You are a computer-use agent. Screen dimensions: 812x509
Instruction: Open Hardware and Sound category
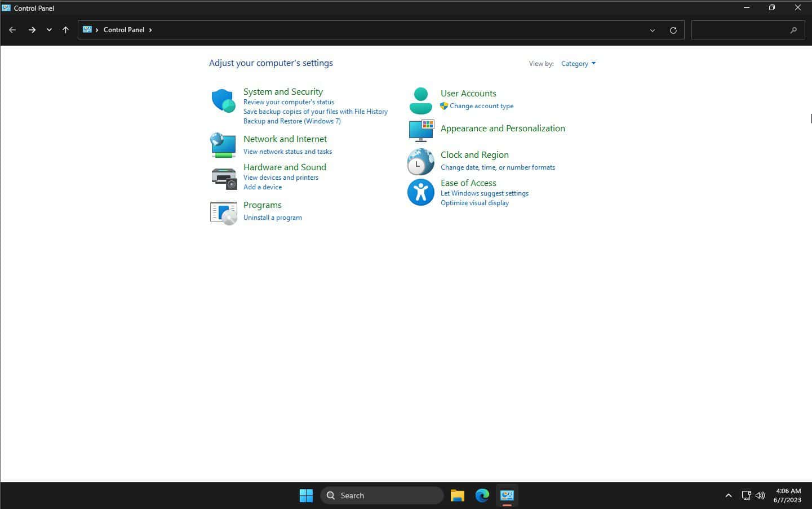pyautogui.click(x=285, y=167)
